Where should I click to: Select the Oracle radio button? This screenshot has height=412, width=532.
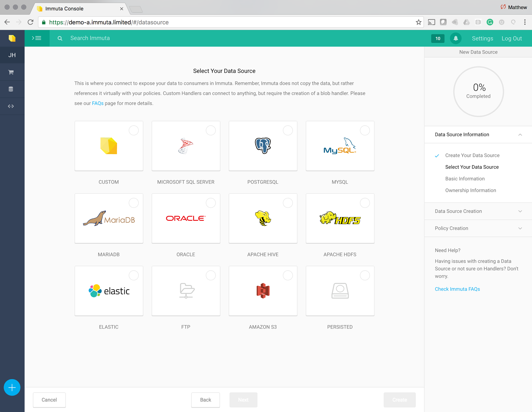(211, 203)
